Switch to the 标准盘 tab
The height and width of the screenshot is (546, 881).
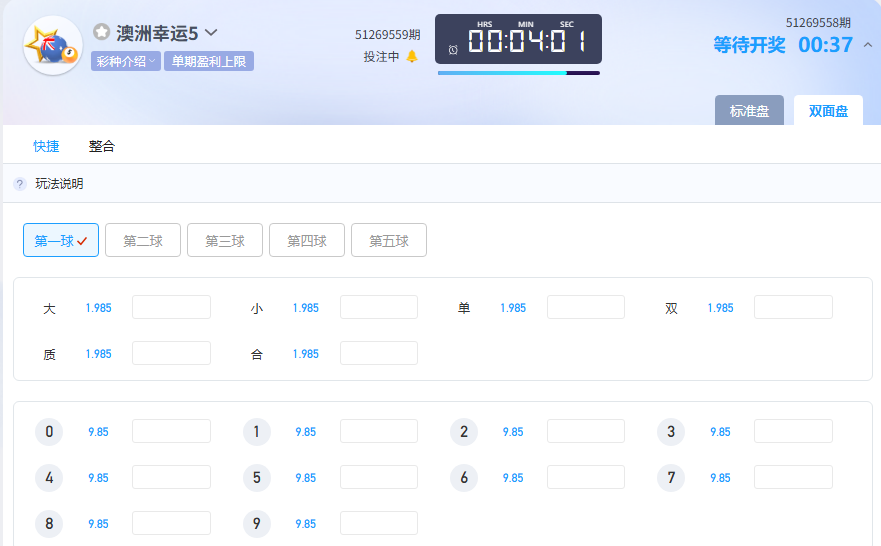749,111
